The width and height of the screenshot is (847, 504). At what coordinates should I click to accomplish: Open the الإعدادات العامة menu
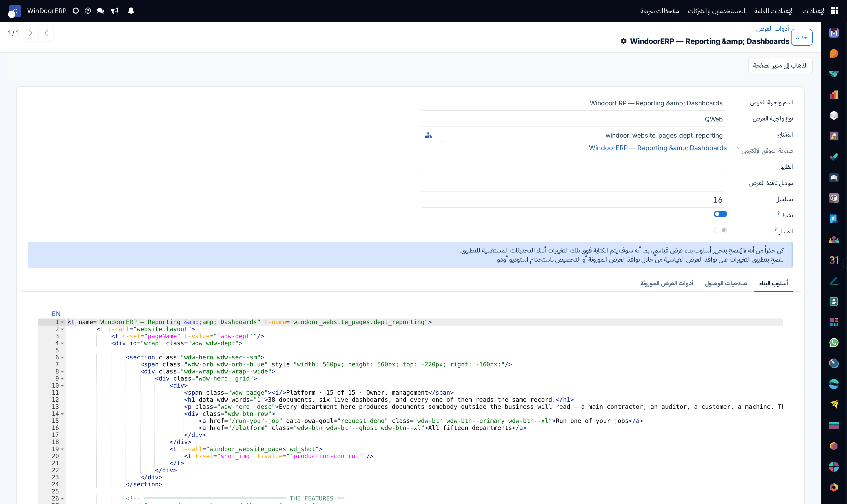tap(774, 11)
